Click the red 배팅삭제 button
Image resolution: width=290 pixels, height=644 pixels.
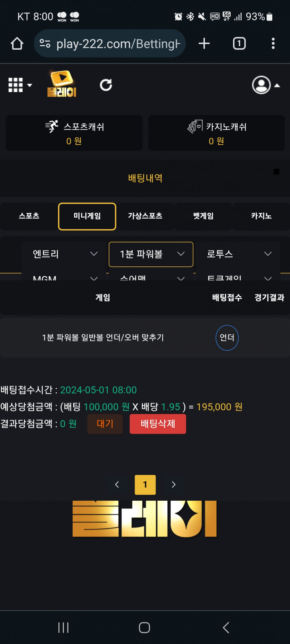(158, 424)
